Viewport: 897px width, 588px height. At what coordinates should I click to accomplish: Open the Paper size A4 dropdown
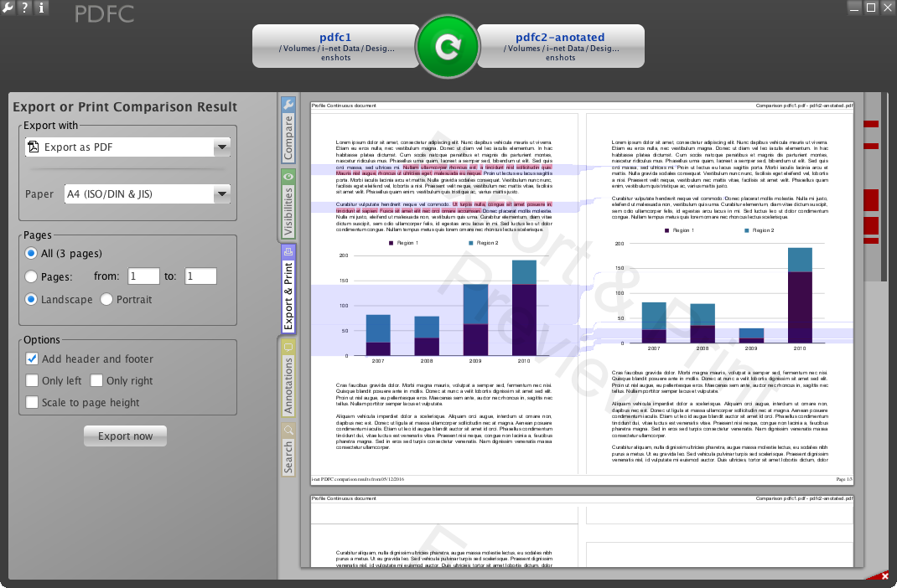click(147, 193)
